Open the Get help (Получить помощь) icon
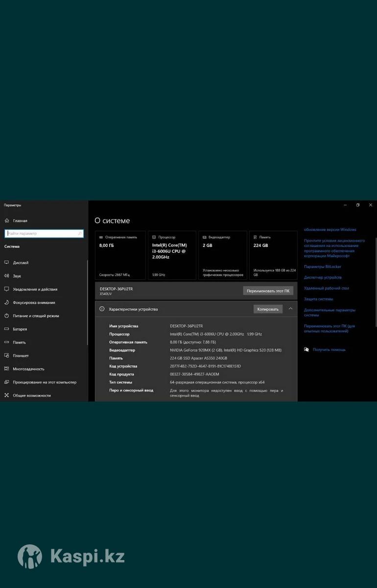The width and height of the screenshot is (377, 588). click(306, 349)
